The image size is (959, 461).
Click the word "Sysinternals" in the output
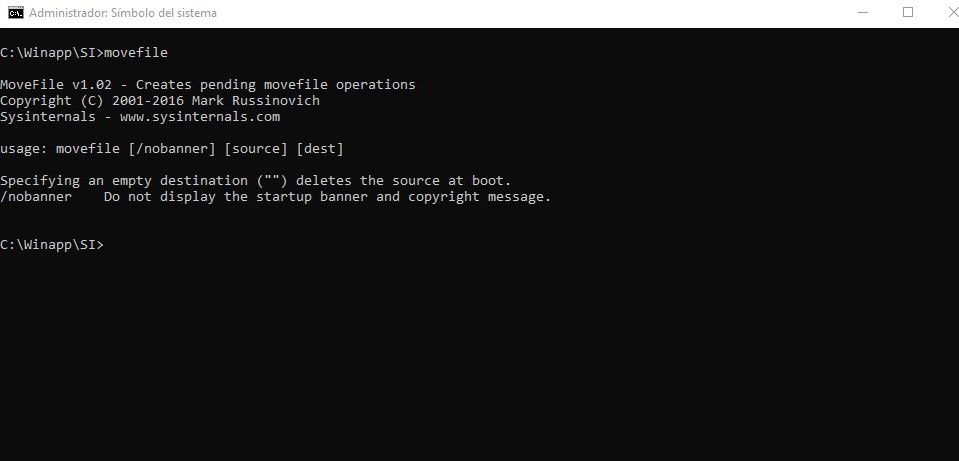(48, 117)
